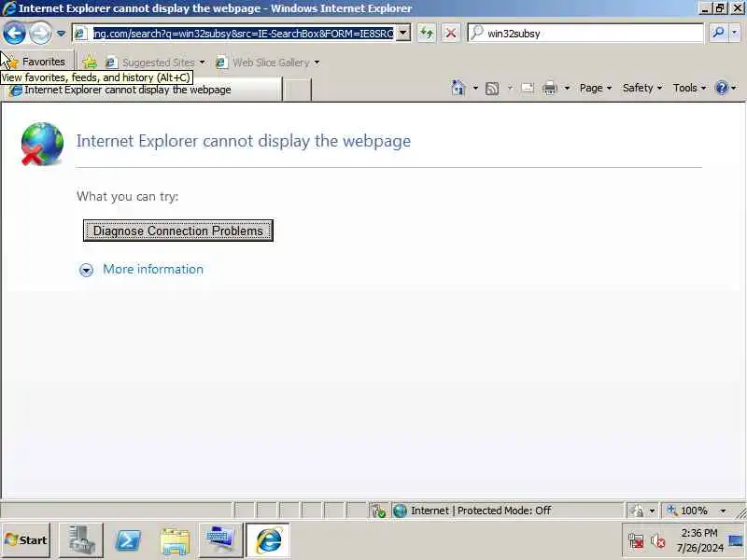Screen dimensions: 747x560
Task: Click Internet Protected Mode status zone
Action: coord(507,511)
